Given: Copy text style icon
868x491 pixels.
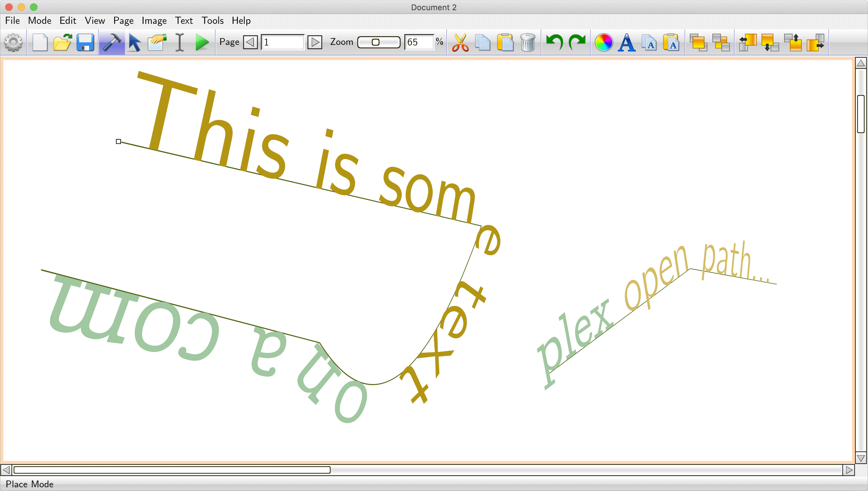Looking at the screenshot, I should tap(649, 42).
